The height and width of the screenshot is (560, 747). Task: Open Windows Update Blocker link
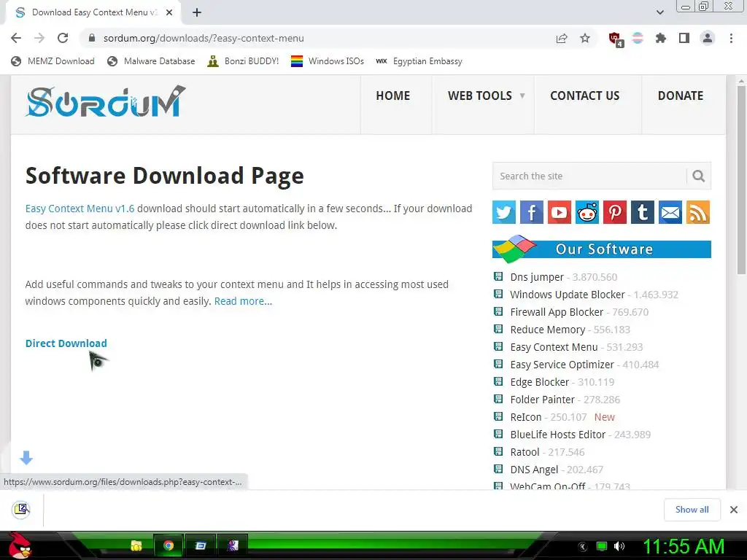568,295
